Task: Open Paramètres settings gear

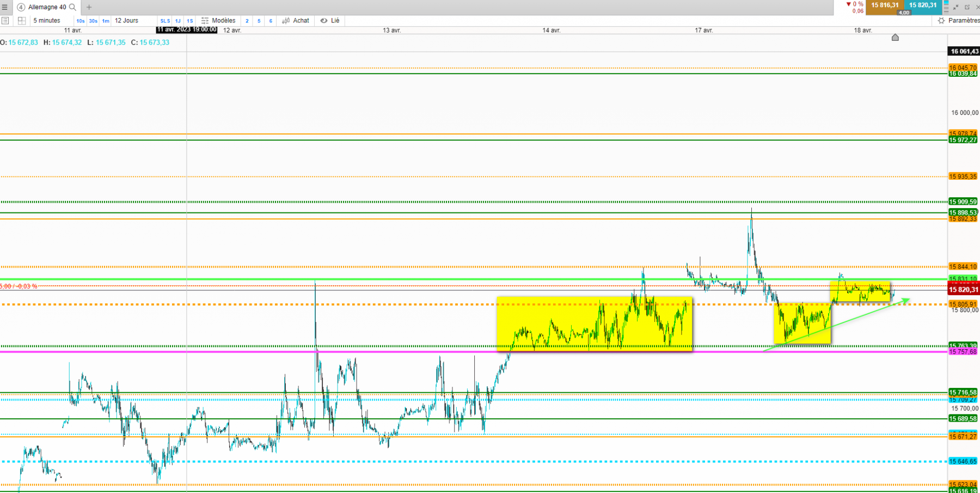Action: tap(958, 21)
